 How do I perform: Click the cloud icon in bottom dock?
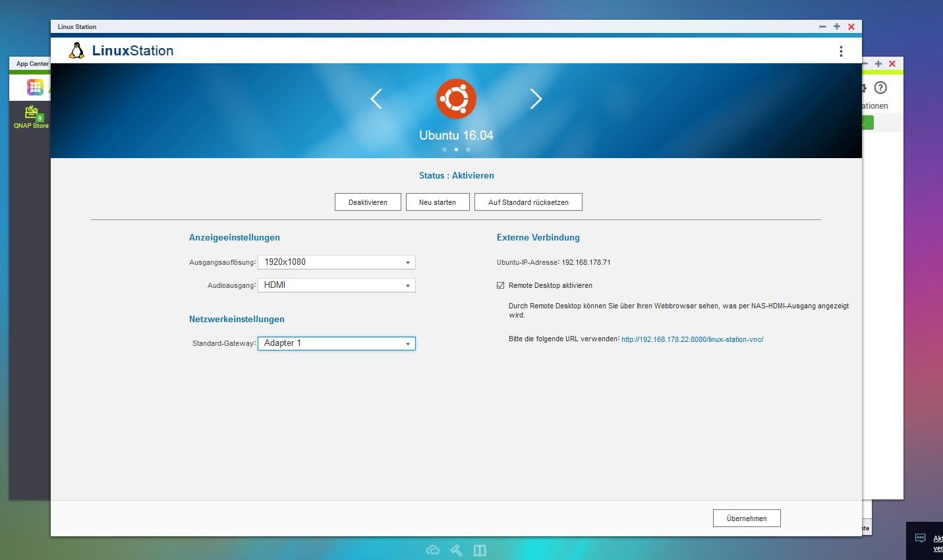pyautogui.click(x=433, y=550)
